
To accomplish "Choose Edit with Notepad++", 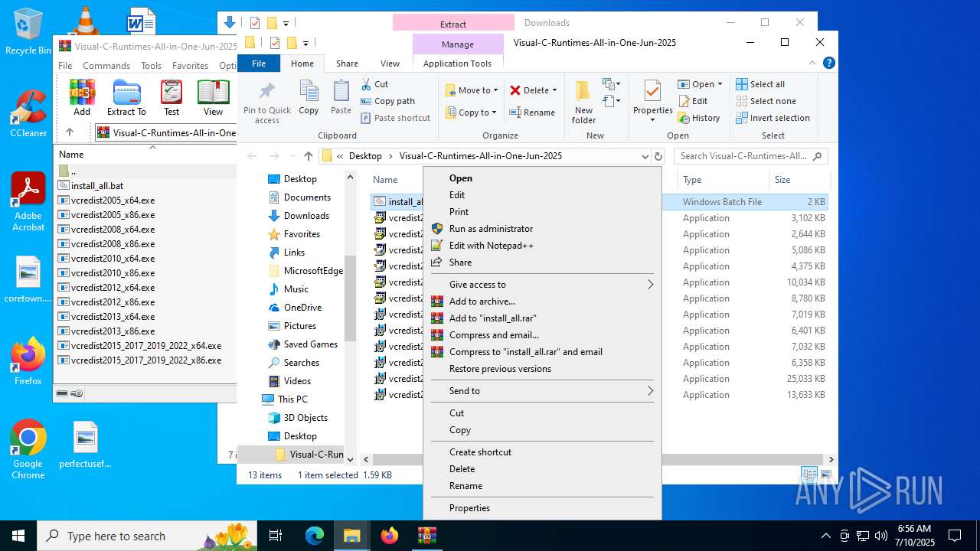I will (x=542, y=246).
